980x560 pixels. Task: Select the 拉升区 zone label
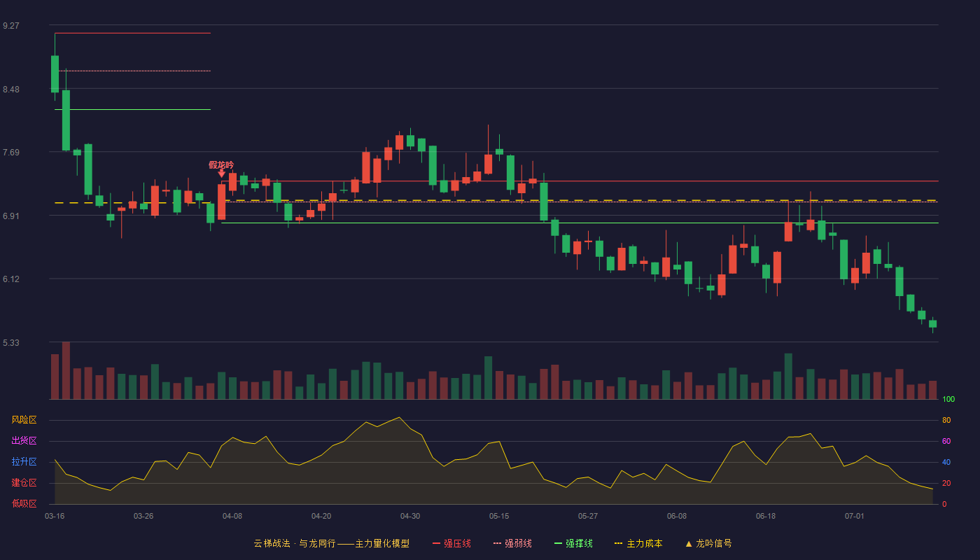pos(24,462)
